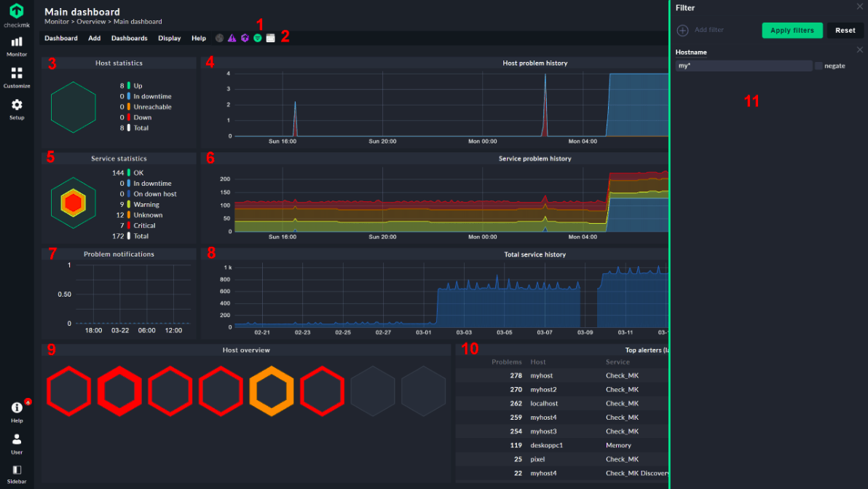The width and height of the screenshot is (868, 489).
Task: Open the Display menu
Action: coord(170,38)
